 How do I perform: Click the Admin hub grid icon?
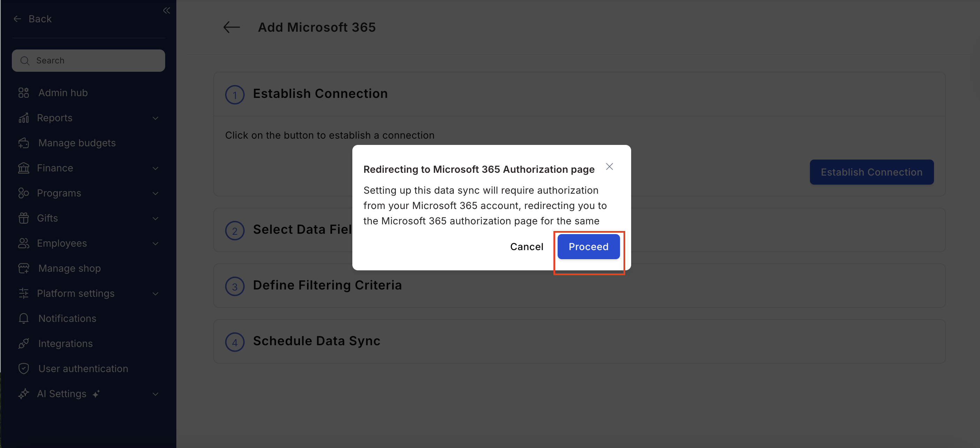tap(24, 93)
